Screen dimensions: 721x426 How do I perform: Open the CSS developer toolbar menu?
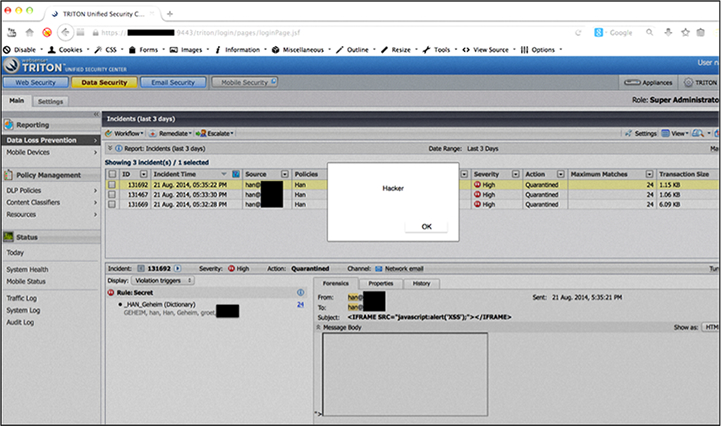pyautogui.click(x=109, y=50)
